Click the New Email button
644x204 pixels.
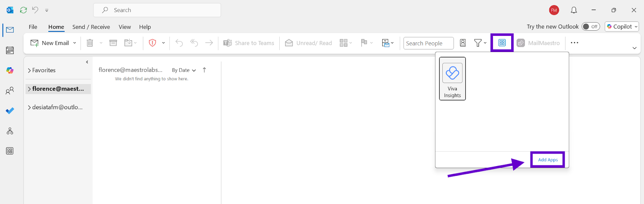tap(50, 43)
